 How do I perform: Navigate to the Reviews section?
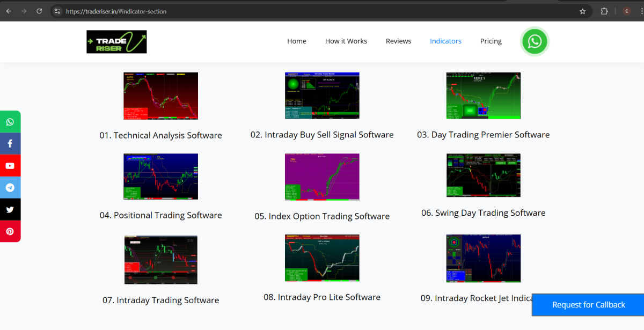click(x=398, y=41)
